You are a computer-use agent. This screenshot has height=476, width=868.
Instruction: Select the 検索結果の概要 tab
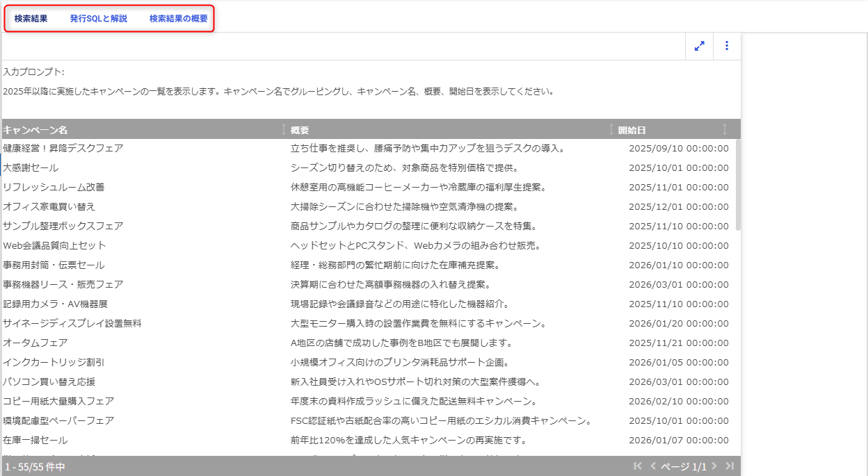coord(178,19)
